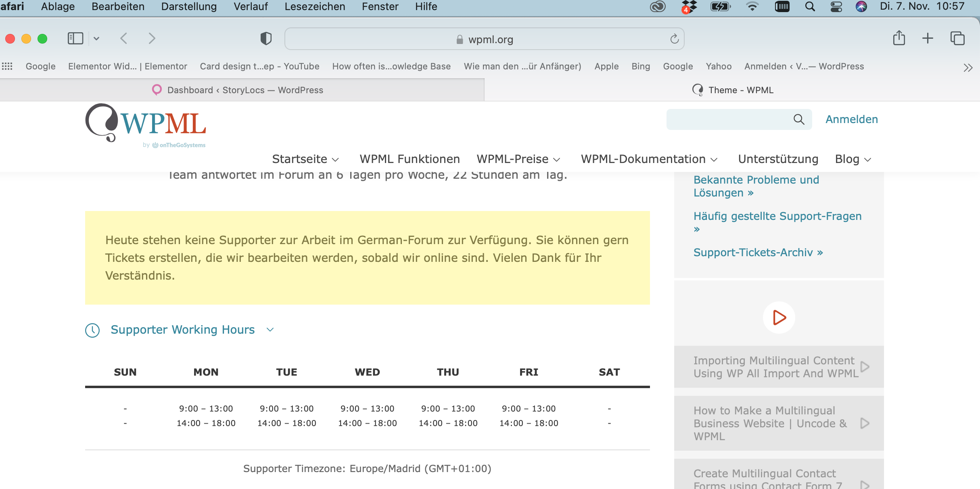
Task: Open the Bearbeiten menu
Action: [118, 6]
